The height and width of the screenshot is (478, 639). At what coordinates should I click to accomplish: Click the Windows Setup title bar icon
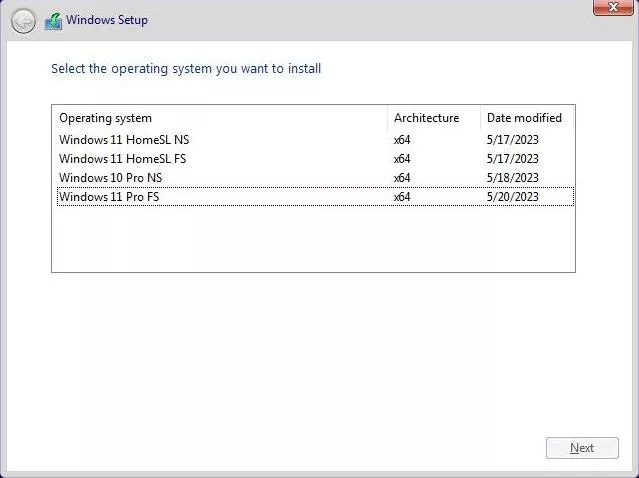[53, 21]
